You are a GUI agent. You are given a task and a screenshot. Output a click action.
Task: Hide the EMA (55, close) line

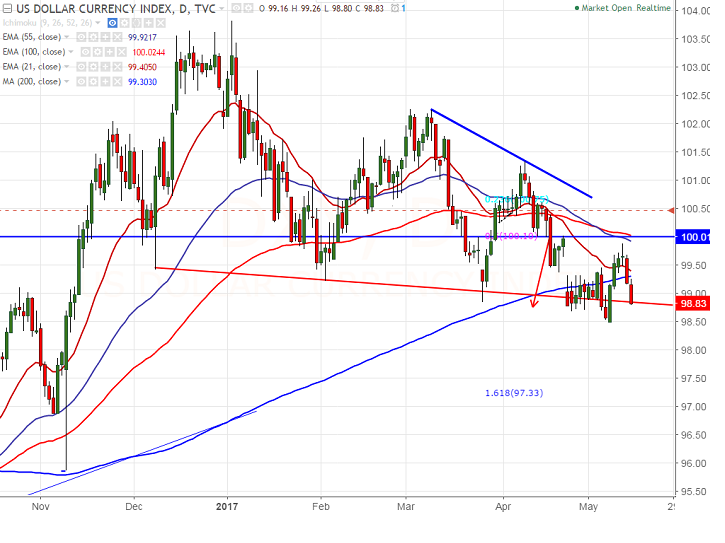[81, 37]
